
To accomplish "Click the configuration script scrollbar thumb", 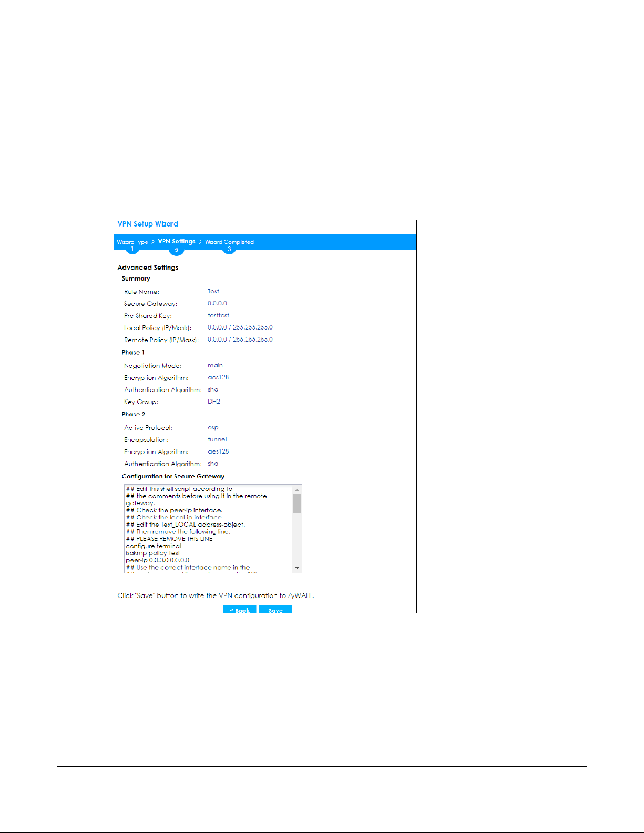I will coord(297,503).
